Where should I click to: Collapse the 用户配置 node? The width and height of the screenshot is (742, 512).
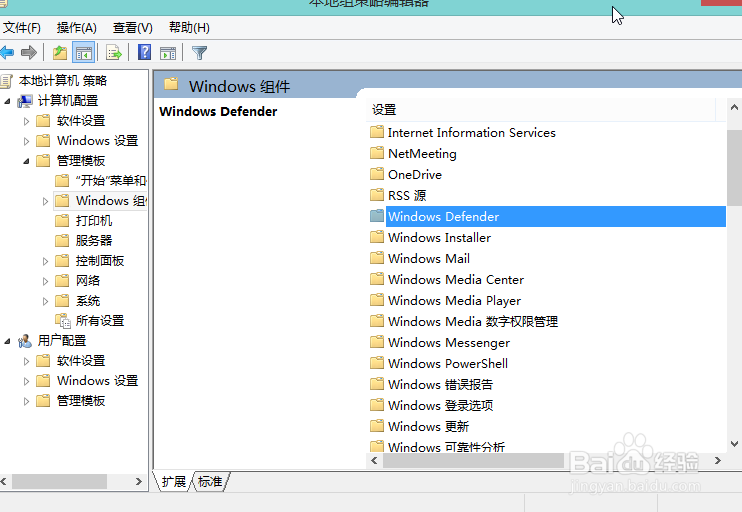(x=7, y=341)
